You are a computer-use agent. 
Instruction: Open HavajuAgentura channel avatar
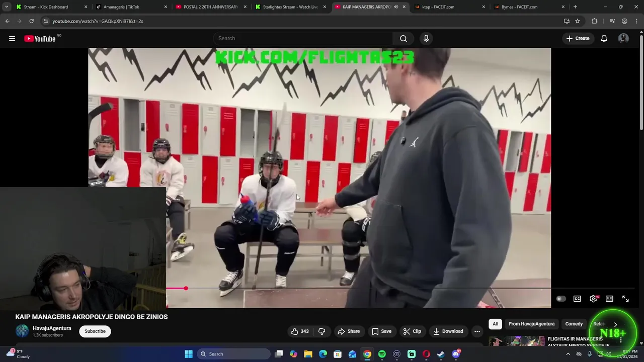coord(22,331)
